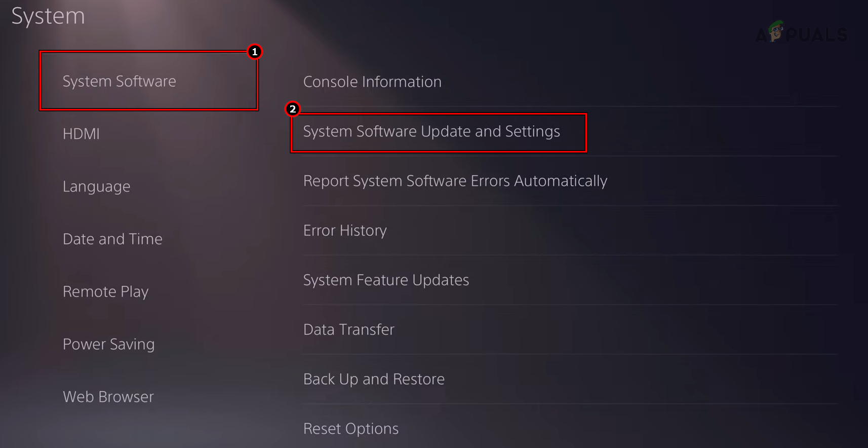Viewport: 868px width, 448px height.
Task: Open Report System Software Errors Automatically
Action: coord(455,181)
